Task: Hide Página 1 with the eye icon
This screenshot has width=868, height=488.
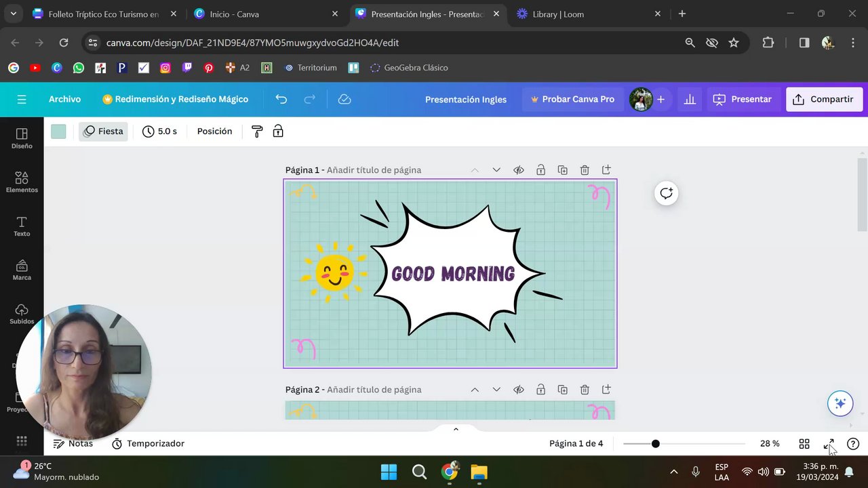Action: coord(519,170)
